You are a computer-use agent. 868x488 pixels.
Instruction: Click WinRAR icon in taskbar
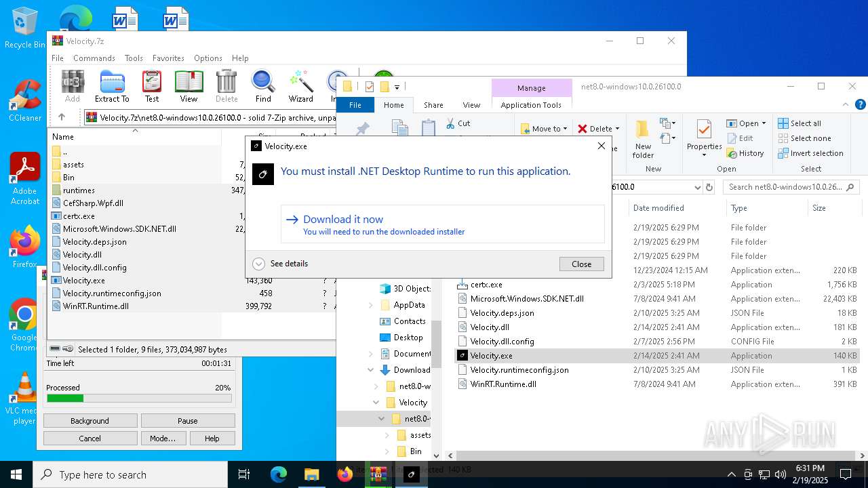378,474
